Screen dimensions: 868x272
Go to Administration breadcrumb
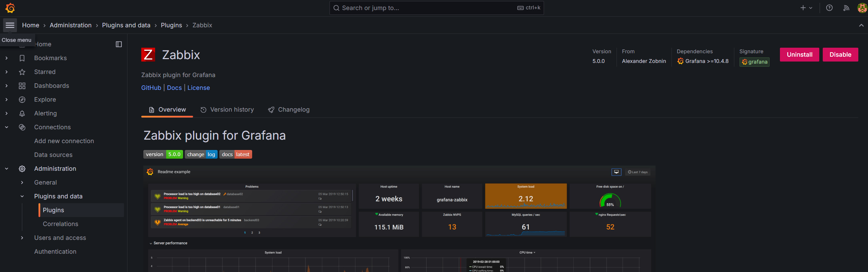tap(70, 25)
